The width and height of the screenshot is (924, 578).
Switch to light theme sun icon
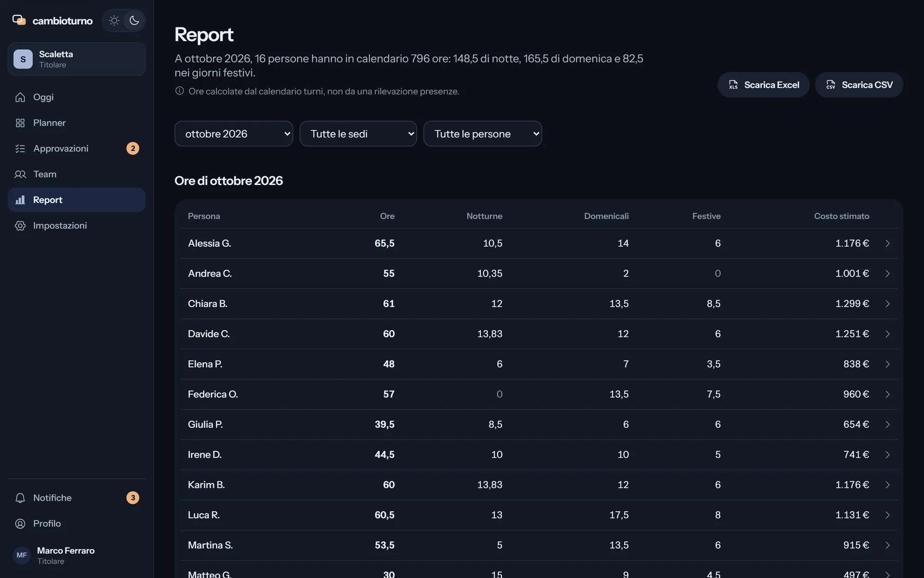click(x=114, y=20)
